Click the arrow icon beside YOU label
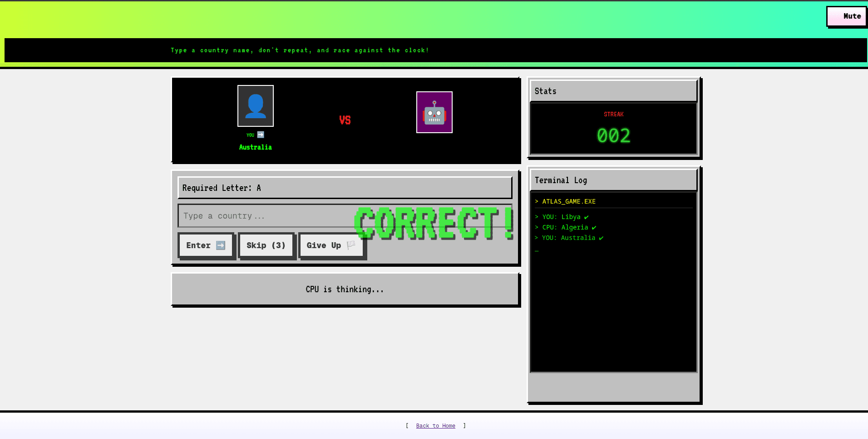 tap(261, 135)
